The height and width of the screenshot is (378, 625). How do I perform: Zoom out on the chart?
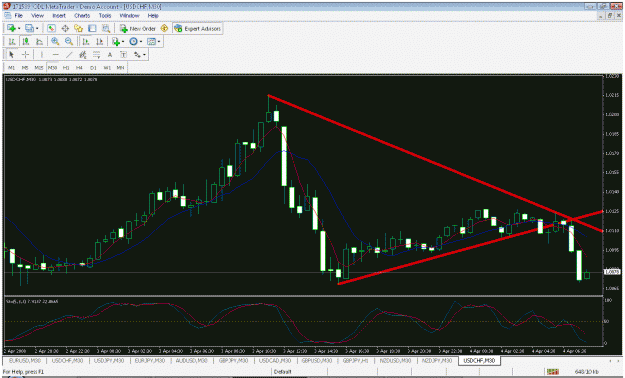(x=69, y=41)
